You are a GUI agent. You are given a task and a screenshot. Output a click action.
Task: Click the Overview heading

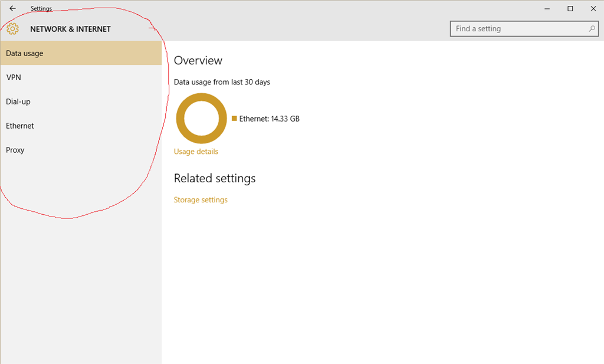(198, 60)
